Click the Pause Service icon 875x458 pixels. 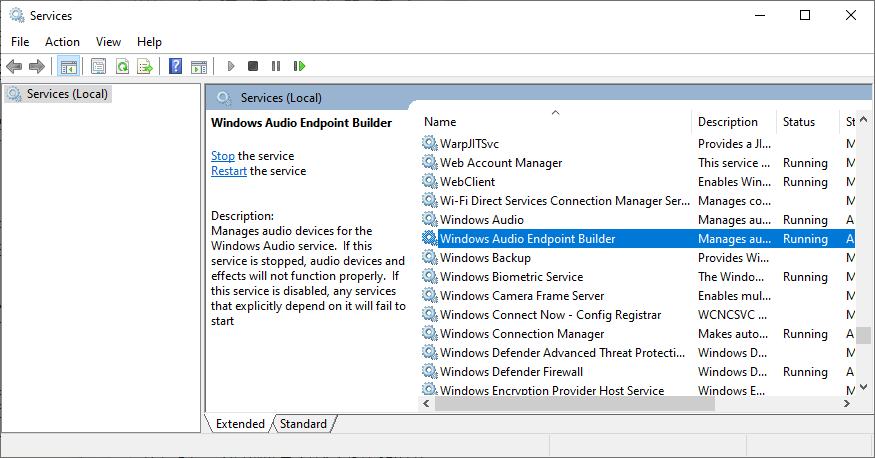click(276, 66)
